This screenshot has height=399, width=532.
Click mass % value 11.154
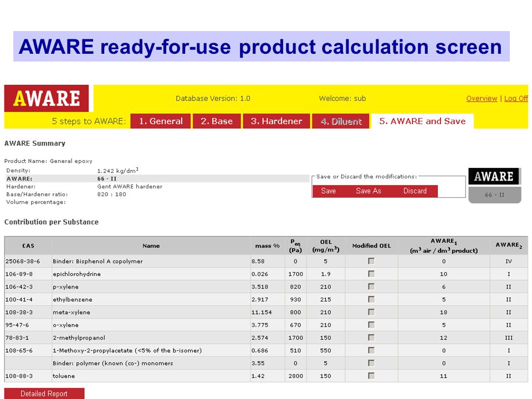click(261, 312)
